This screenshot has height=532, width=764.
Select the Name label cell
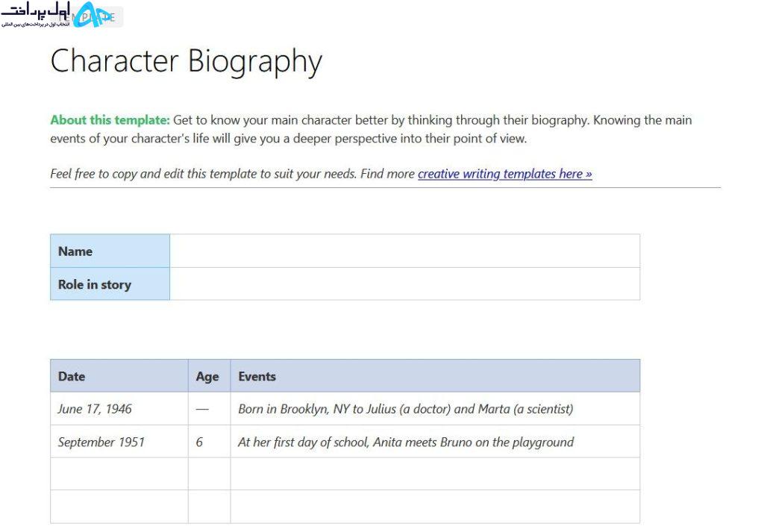click(x=110, y=251)
